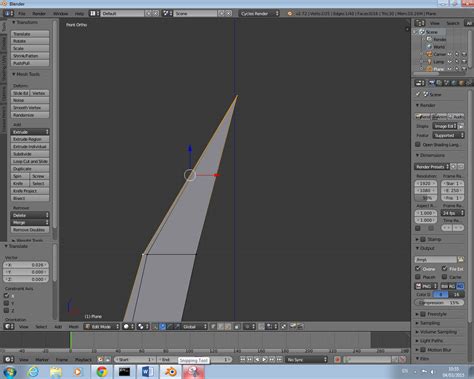The image size is (474, 379).
Task: Open 3D viewport editor type icon
Action: coord(9,326)
